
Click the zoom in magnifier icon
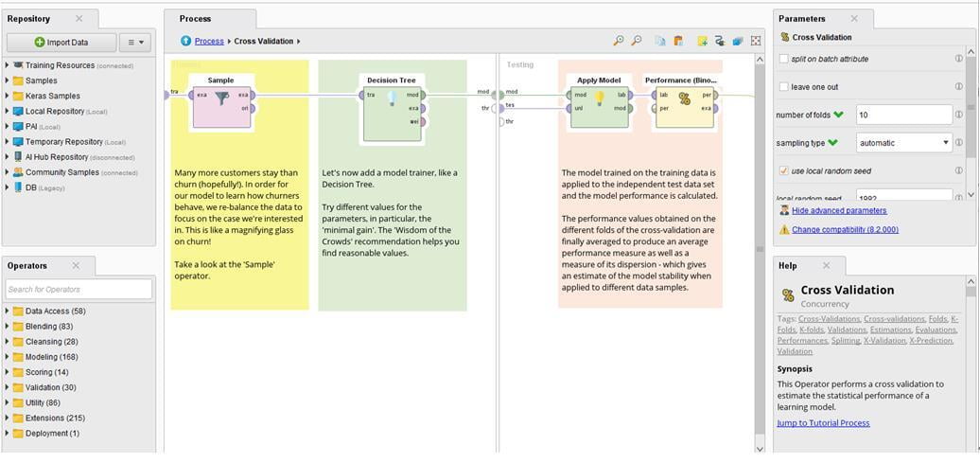pyautogui.click(x=619, y=41)
